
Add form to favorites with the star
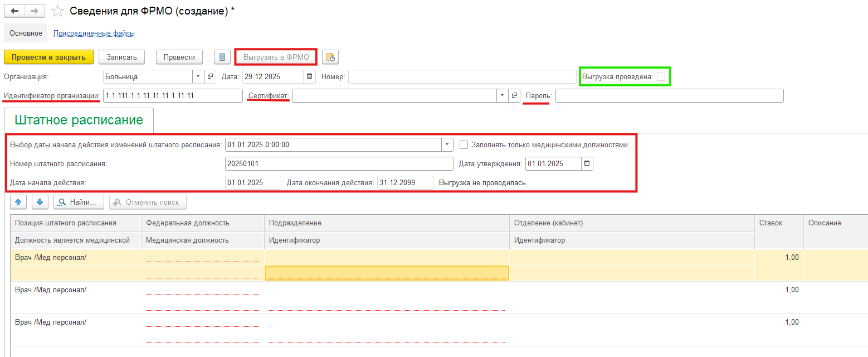click(x=57, y=11)
